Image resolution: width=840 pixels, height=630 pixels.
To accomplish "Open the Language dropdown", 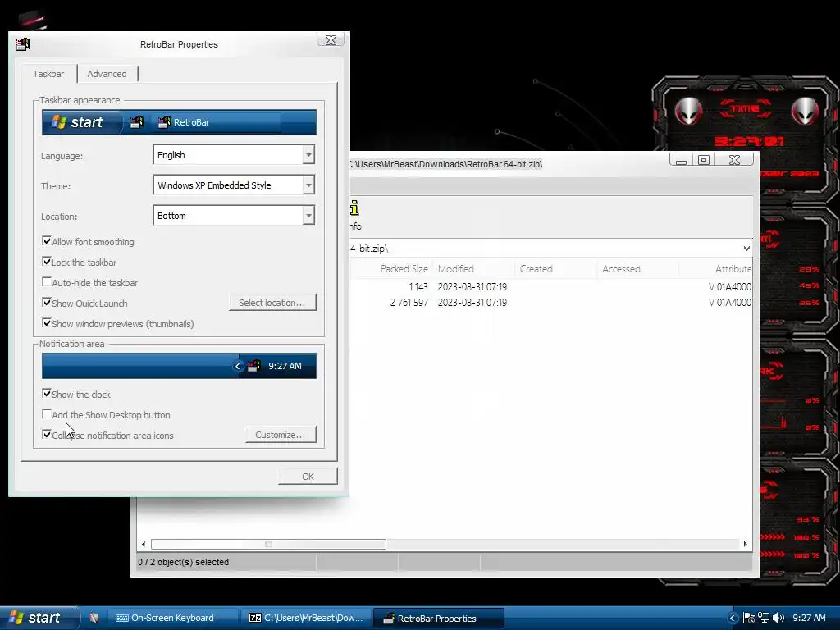I will (x=308, y=155).
